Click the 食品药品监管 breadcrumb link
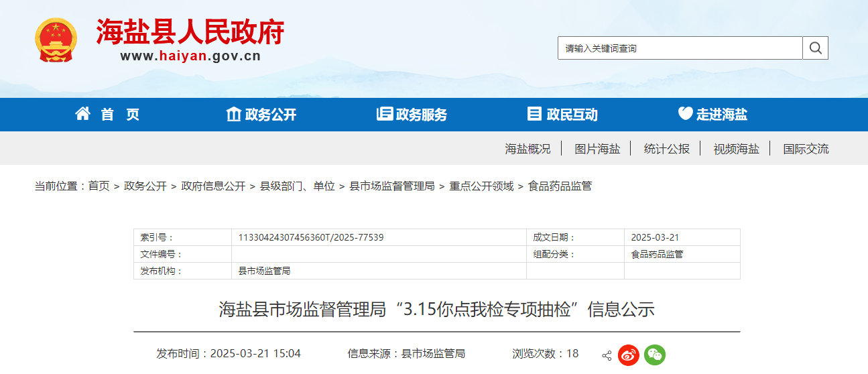The width and height of the screenshot is (868, 374). click(x=560, y=186)
